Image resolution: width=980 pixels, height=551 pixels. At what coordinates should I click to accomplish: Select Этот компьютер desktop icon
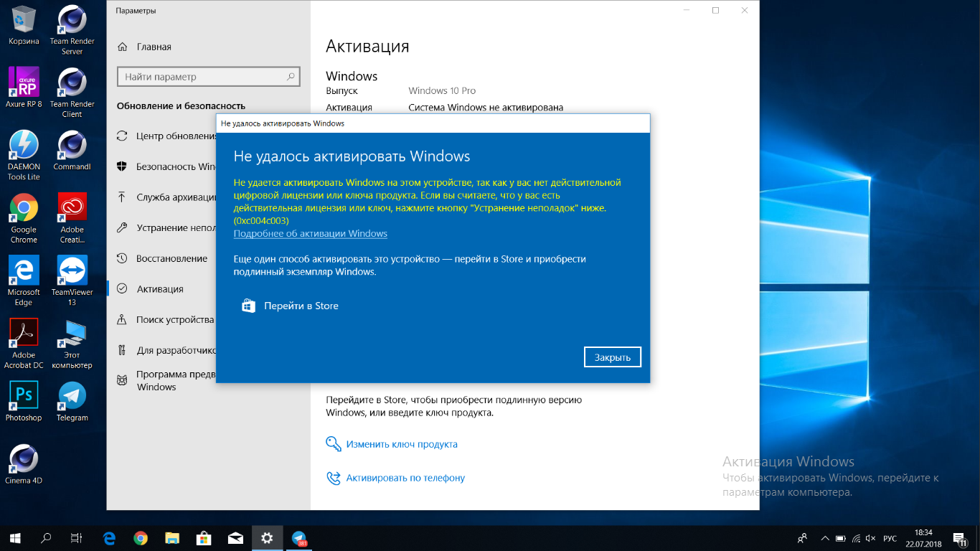coord(72,344)
